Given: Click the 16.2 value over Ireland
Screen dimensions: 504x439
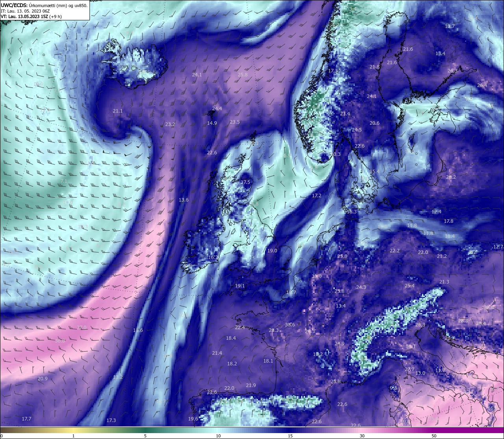Looking at the screenshot, I should click(213, 257).
